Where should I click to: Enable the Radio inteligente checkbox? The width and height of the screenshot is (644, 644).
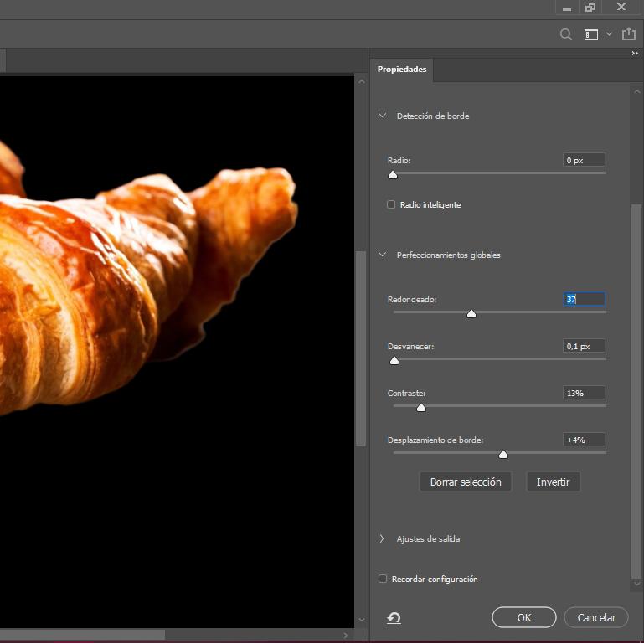[x=391, y=204]
